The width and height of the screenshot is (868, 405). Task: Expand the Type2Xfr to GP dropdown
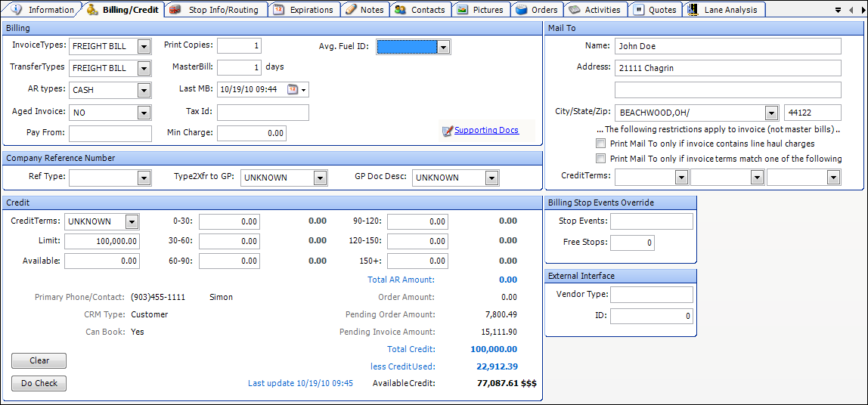click(320, 178)
